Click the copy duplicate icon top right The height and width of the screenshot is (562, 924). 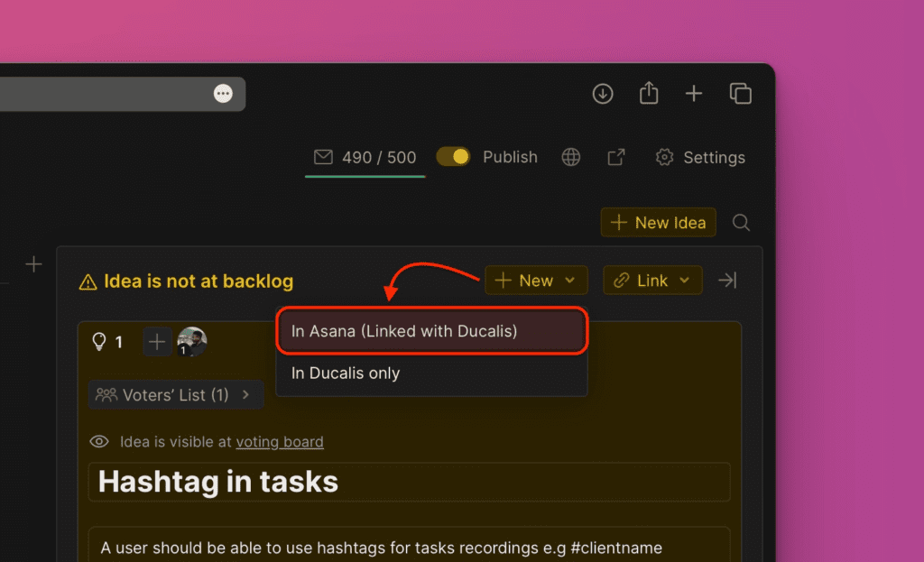[740, 93]
